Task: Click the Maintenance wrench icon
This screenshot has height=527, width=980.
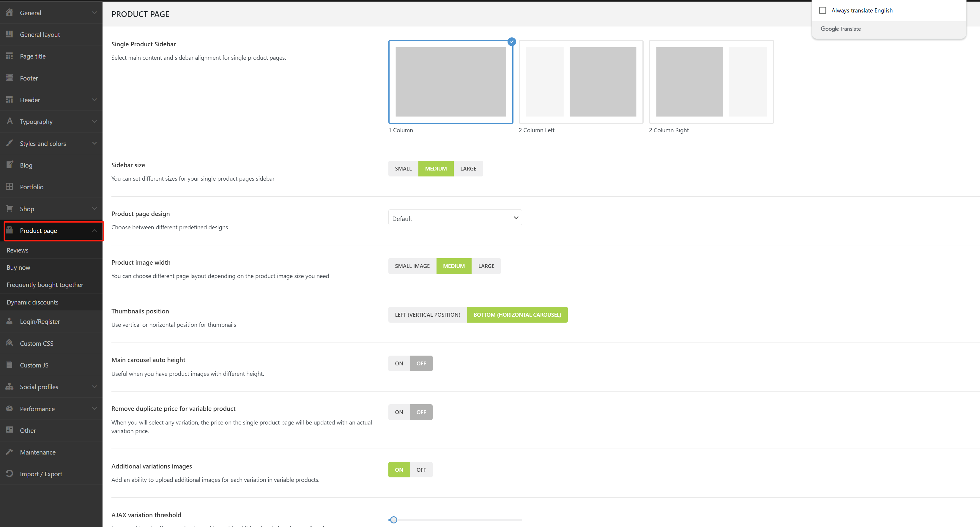Action: pyautogui.click(x=10, y=452)
